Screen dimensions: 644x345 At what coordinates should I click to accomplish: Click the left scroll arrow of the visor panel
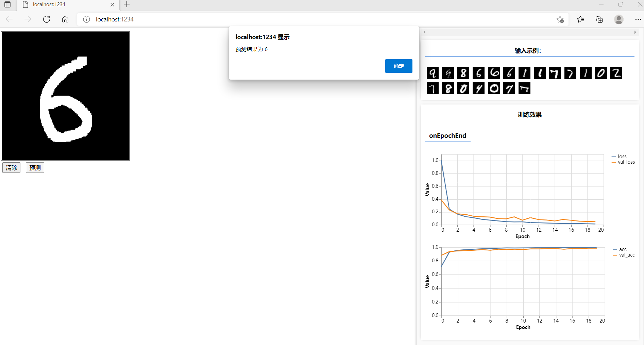point(424,32)
